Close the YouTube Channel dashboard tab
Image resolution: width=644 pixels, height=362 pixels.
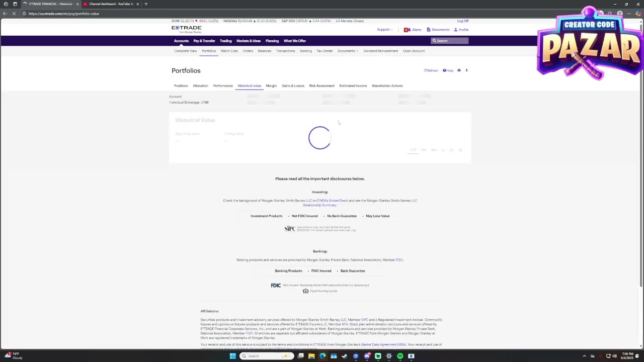[137, 4]
